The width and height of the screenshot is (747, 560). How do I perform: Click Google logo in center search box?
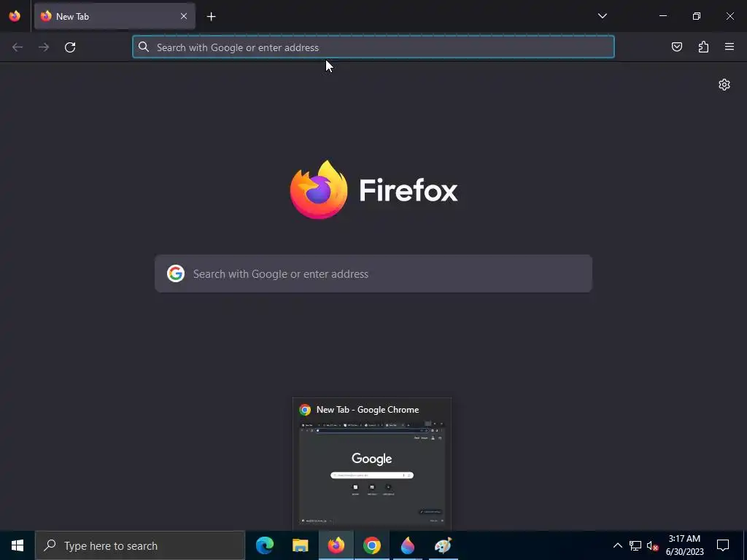point(176,274)
